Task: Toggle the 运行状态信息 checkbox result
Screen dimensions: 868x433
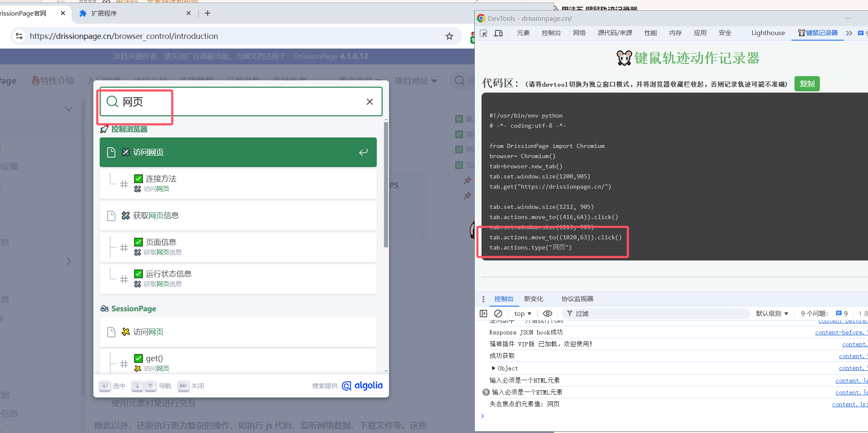Action: pos(139,274)
